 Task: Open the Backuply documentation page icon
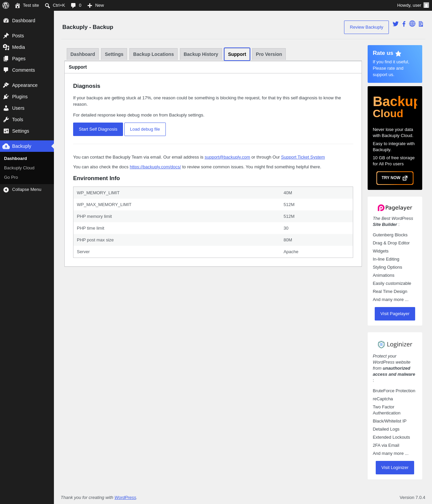(x=421, y=24)
